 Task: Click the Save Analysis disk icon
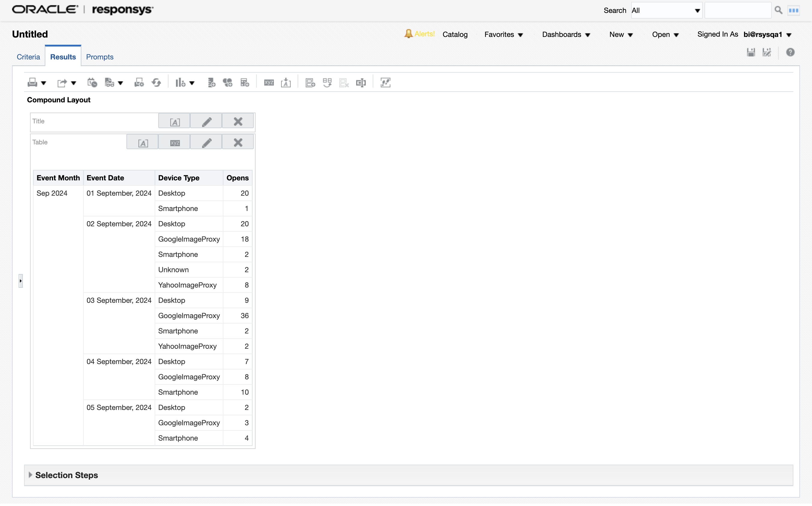pos(751,53)
